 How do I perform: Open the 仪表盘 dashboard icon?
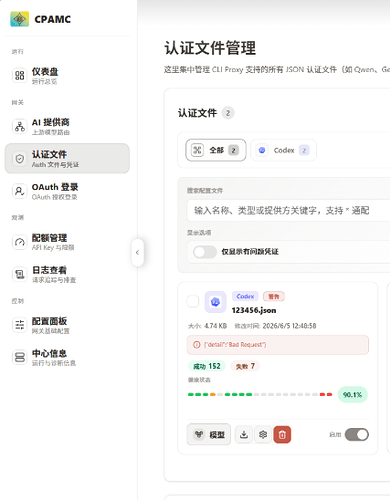(x=20, y=75)
